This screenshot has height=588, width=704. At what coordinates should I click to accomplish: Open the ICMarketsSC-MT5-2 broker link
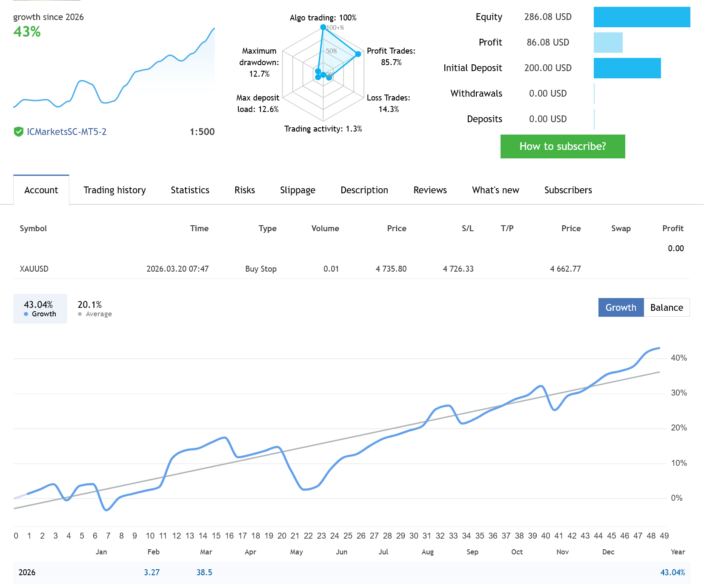point(66,132)
